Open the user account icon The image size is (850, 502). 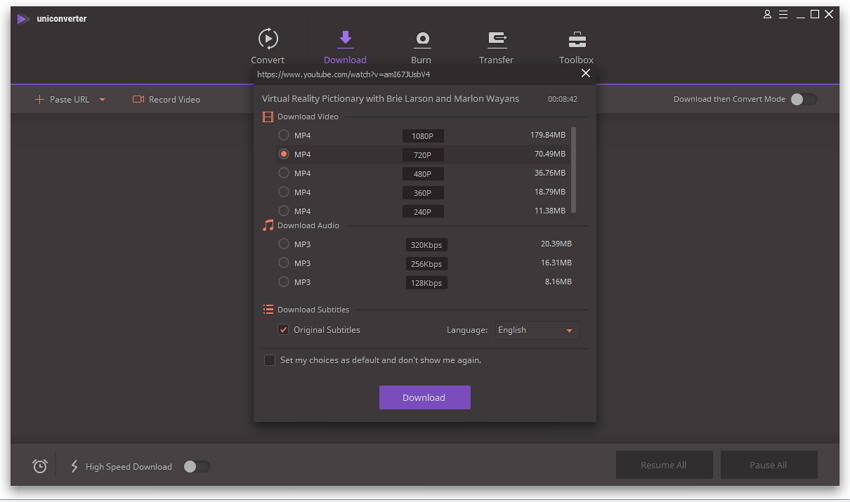click(x=767, y=14)
